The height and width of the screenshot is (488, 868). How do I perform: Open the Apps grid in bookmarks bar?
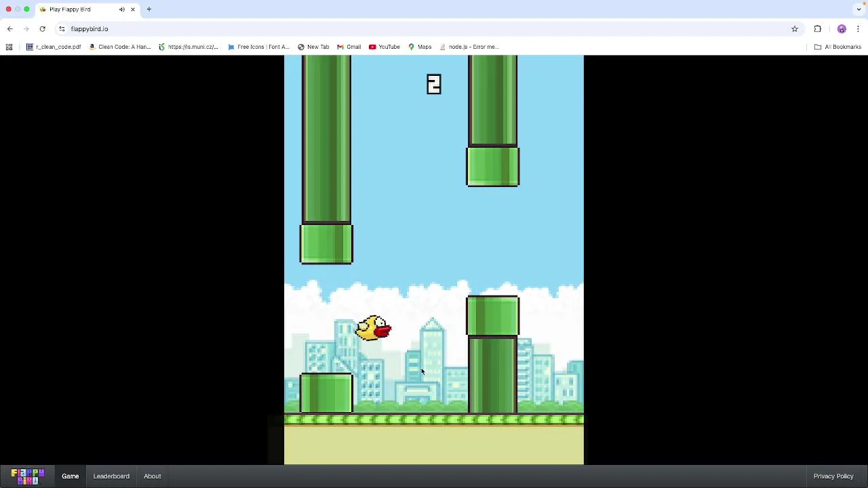click(x=9, y=47)
